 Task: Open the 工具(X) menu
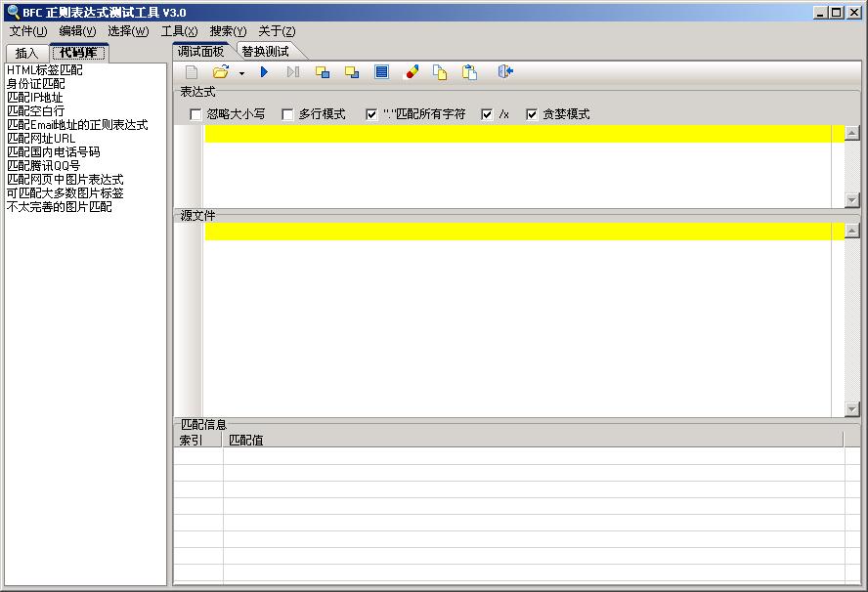179,31
